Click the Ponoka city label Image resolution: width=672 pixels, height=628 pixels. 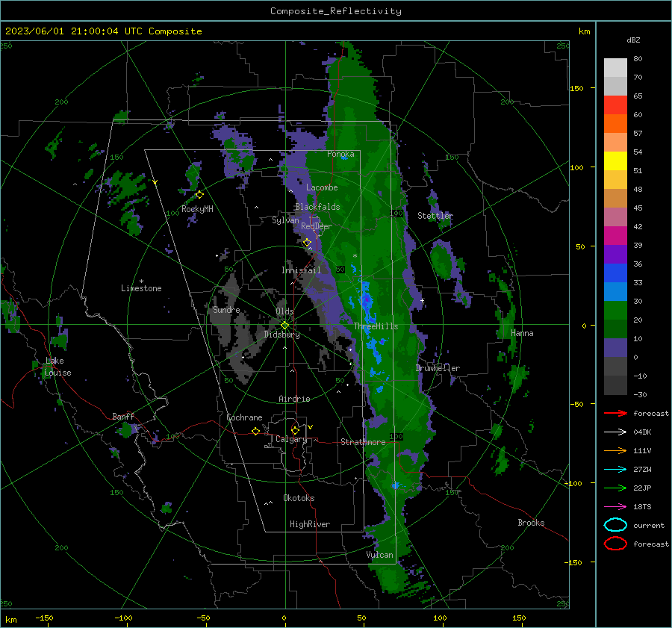(340, 154)
